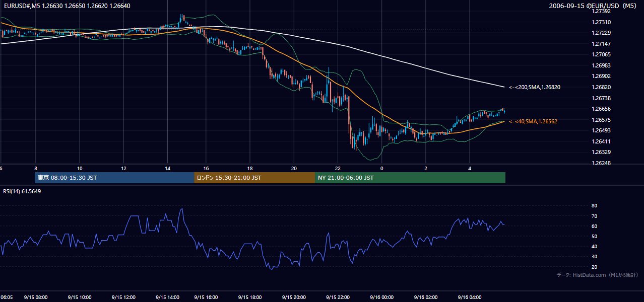Click the 9/15 08:00 date axis label
This screenshot has width=644, height=302.
coord(35,297)
